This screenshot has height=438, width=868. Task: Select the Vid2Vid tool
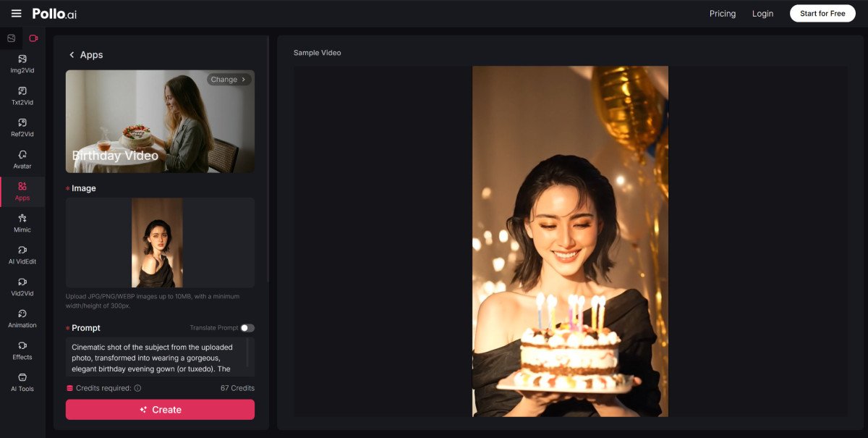pos(22,288)
